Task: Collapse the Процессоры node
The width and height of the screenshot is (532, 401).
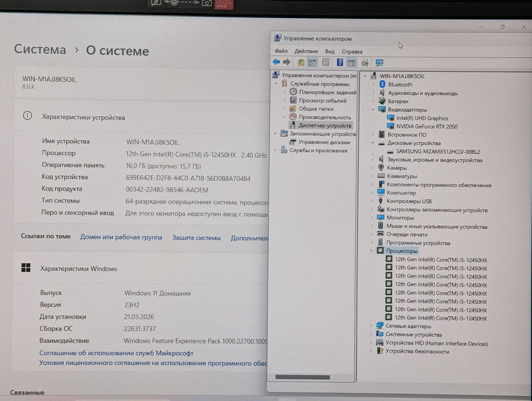Action: tap(372, 251)
